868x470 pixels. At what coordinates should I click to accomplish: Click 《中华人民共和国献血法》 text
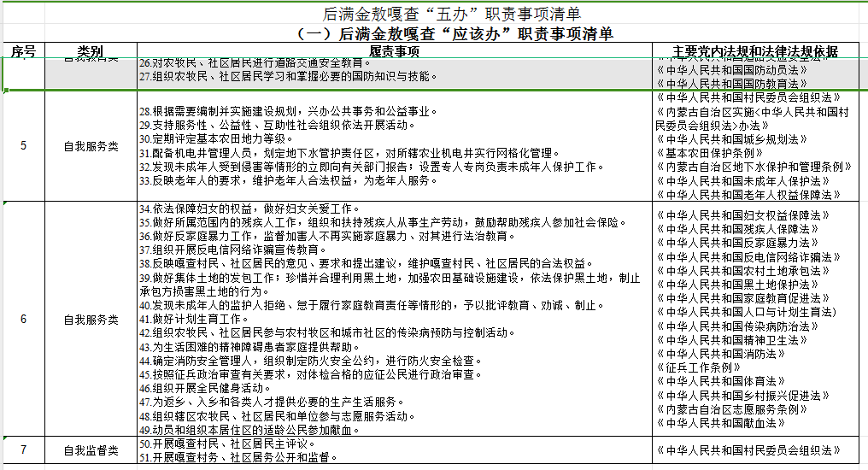pyautogui.click(x=721, y=423)
